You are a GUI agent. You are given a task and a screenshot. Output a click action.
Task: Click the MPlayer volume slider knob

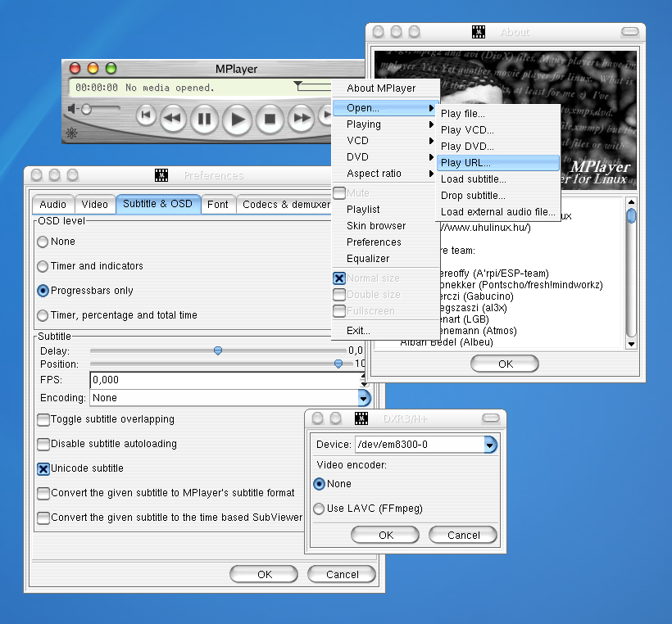coord(87,109)
